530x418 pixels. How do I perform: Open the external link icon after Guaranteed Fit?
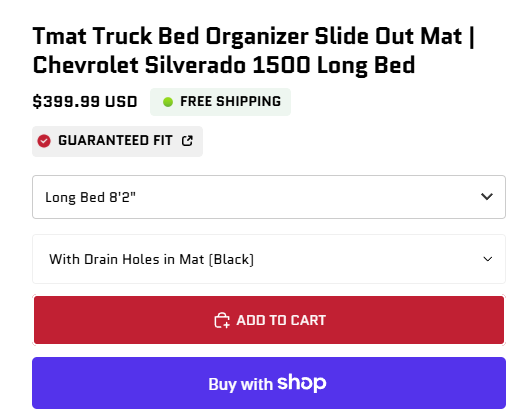[x=187, y=141]
